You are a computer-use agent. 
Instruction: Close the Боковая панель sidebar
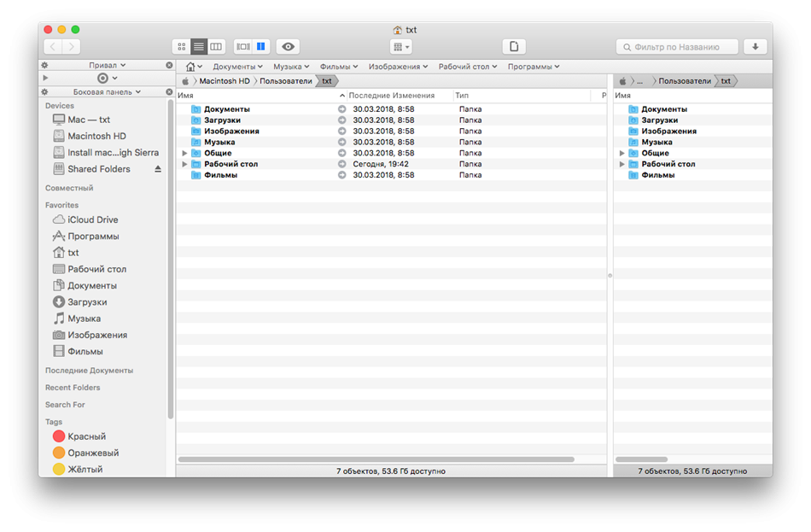pyautogui.click(x=169, y=91)
